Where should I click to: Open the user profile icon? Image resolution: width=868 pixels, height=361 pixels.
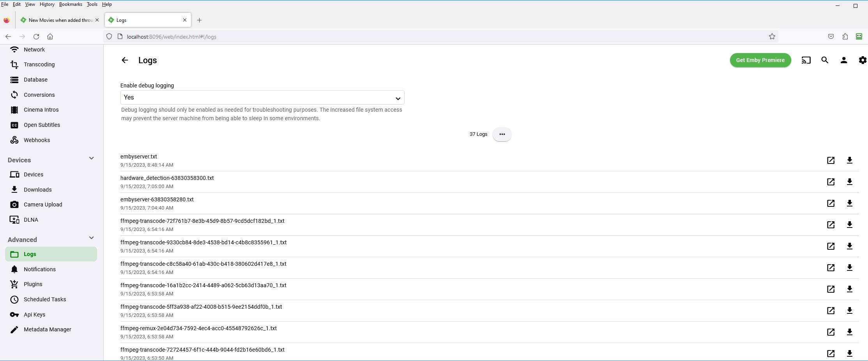[844, 60]
